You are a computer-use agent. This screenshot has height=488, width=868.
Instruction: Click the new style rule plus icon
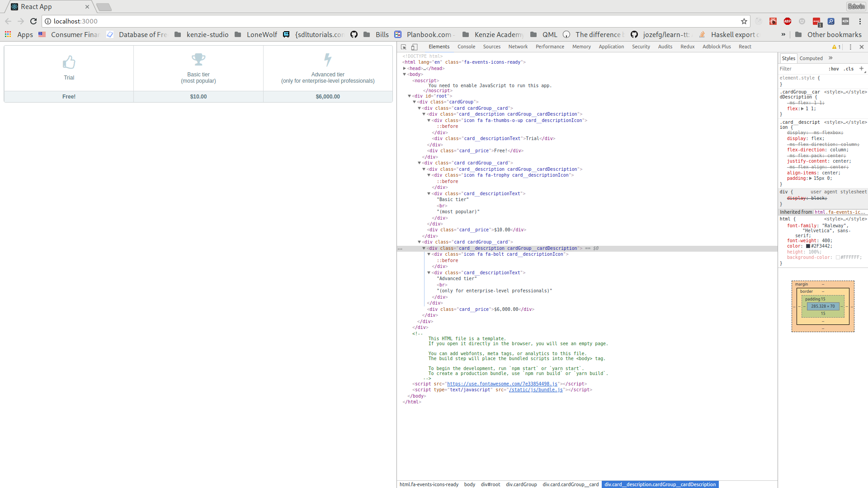click(x=861, y=69)
